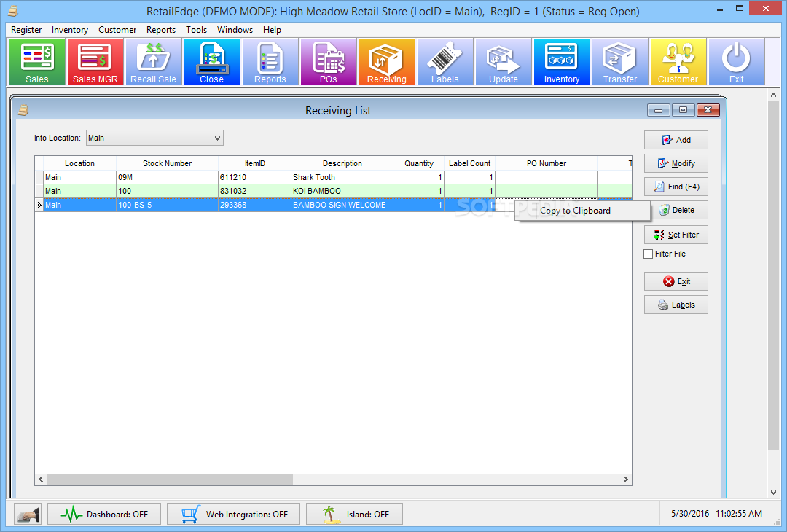Toggle Dashboard: OFF button

(104, 514)
